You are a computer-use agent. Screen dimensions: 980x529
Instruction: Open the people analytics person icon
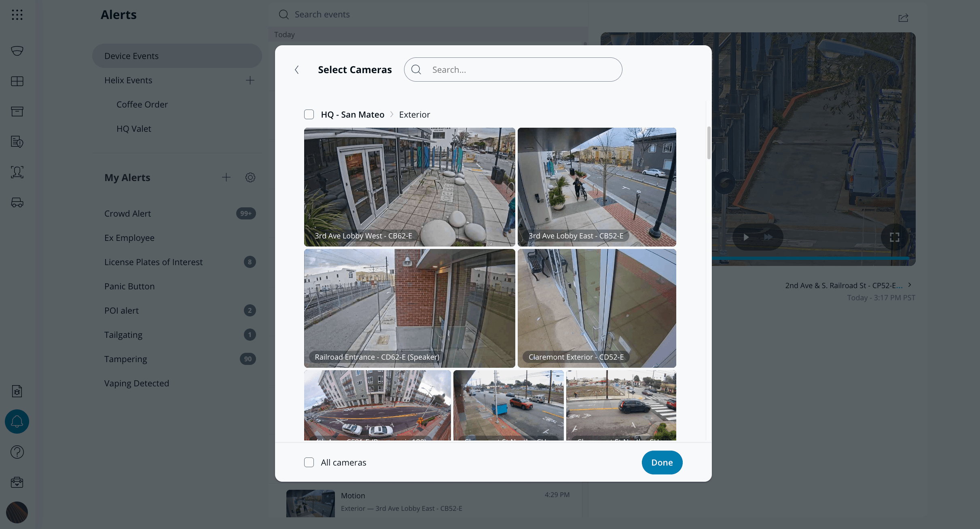point(17,172)
